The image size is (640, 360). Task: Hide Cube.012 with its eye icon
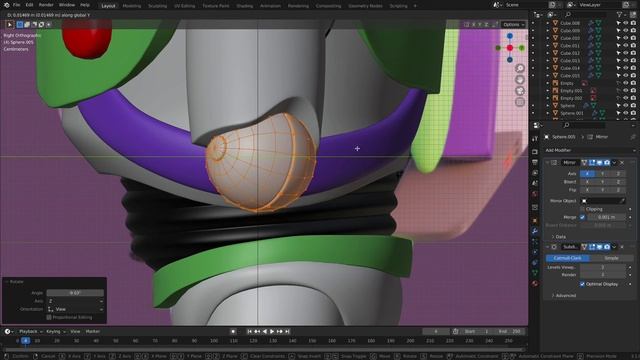[x=625, y=53]
